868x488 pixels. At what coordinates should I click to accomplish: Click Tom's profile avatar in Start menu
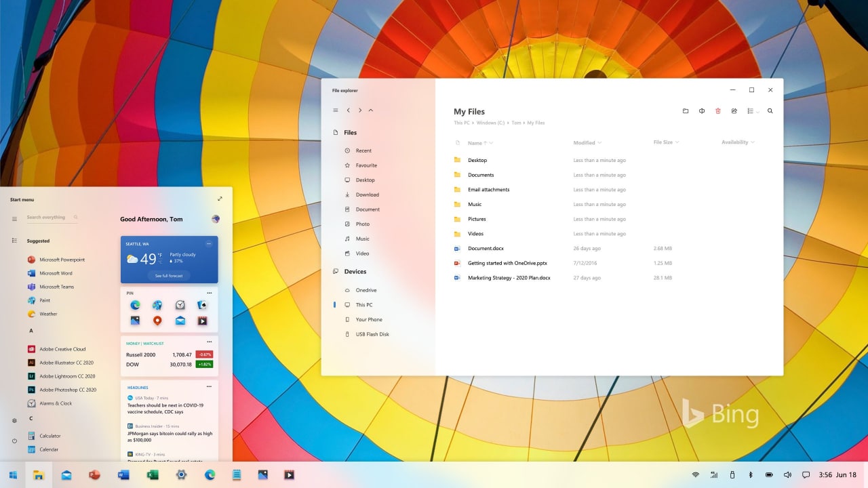coord(216,219)
